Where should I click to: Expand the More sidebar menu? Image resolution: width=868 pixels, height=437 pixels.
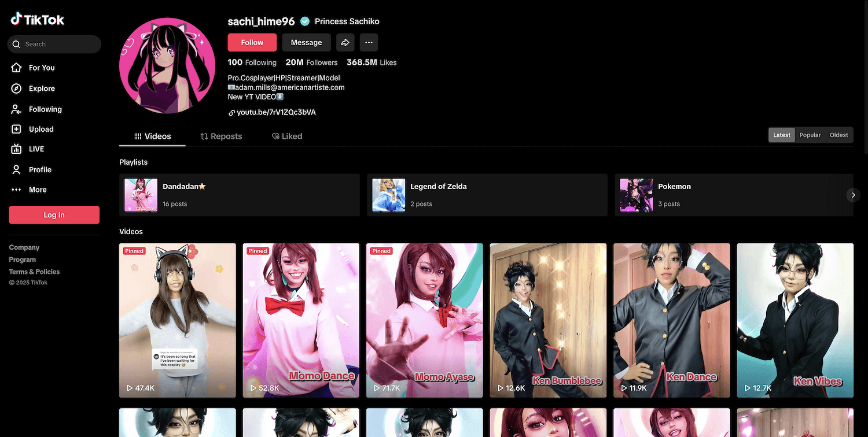pyautogui.click(x=38, y=190)
